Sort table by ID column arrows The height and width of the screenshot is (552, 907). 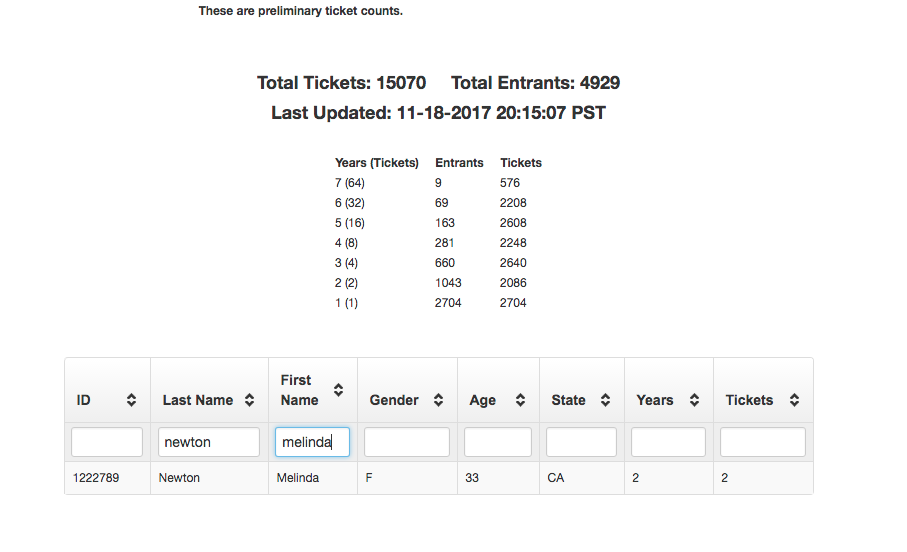click(131, 400)
